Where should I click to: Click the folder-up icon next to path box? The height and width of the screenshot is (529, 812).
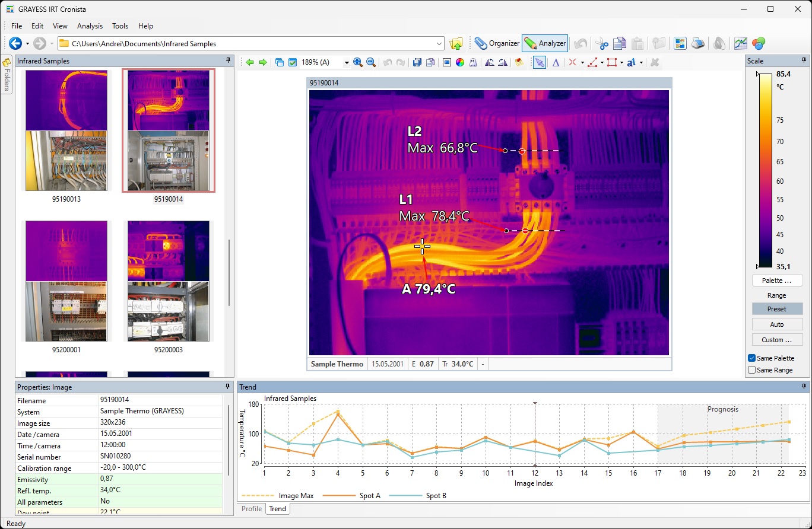(456, 43)
